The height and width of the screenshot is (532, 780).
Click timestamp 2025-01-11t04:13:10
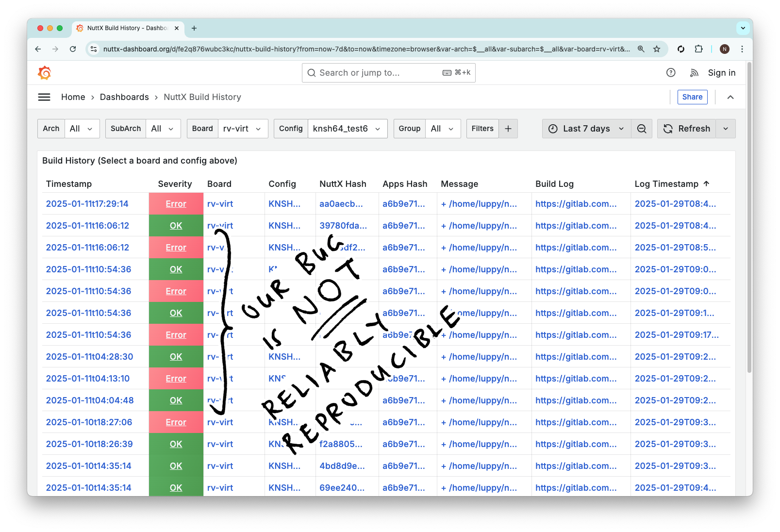(88, 379)
